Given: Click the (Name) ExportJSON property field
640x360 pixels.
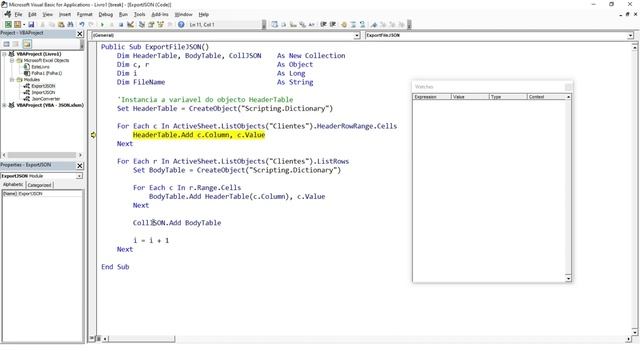Looking at the screenshot, I should [x=42, y=193].
